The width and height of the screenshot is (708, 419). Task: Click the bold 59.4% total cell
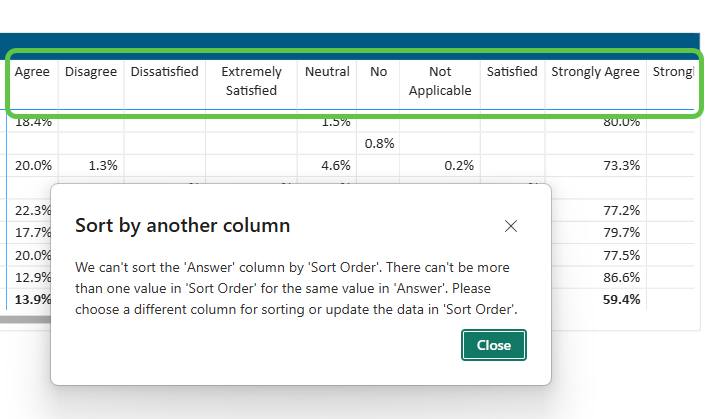[x=622, y=300]
